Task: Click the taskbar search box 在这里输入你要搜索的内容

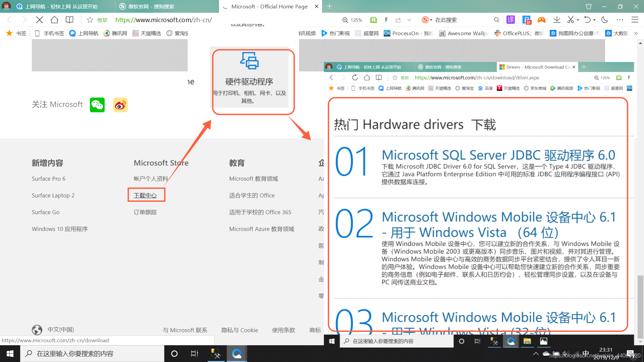Action: (92, 354)
